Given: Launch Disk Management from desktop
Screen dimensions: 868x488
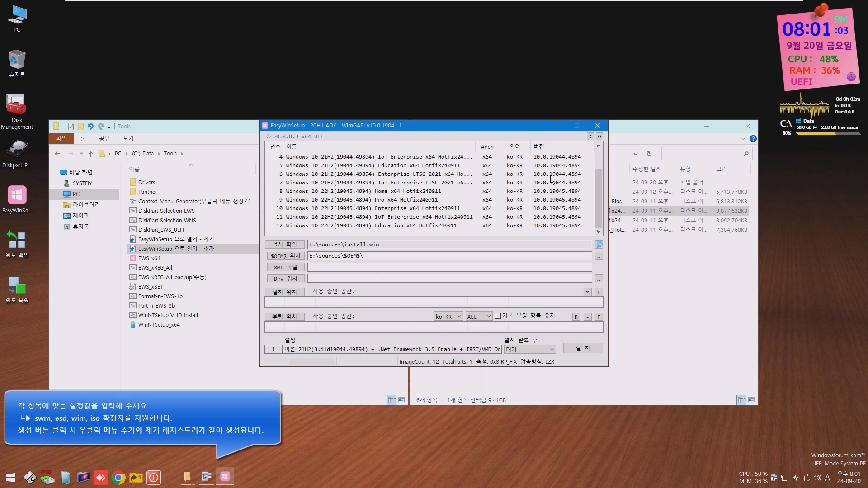Looking at the screenshot, I should coord(17,112).
